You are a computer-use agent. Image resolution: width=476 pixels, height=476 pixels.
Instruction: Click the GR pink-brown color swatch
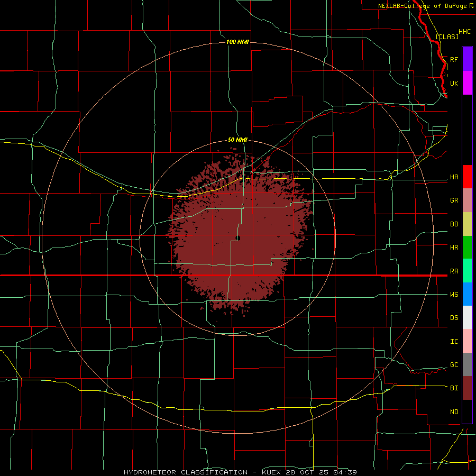[x=467, y=200]
